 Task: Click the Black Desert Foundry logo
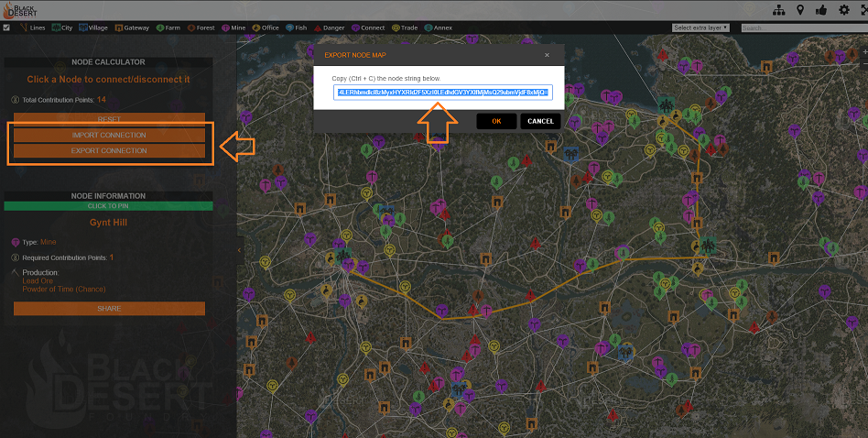[x=20, y=10]
